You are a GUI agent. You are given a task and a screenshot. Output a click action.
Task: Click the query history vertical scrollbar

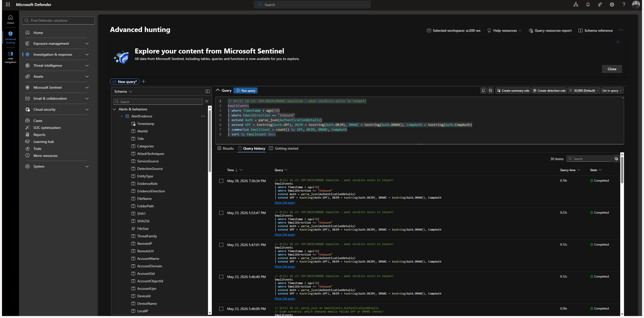pyautogui.click(x=622, y=170)
